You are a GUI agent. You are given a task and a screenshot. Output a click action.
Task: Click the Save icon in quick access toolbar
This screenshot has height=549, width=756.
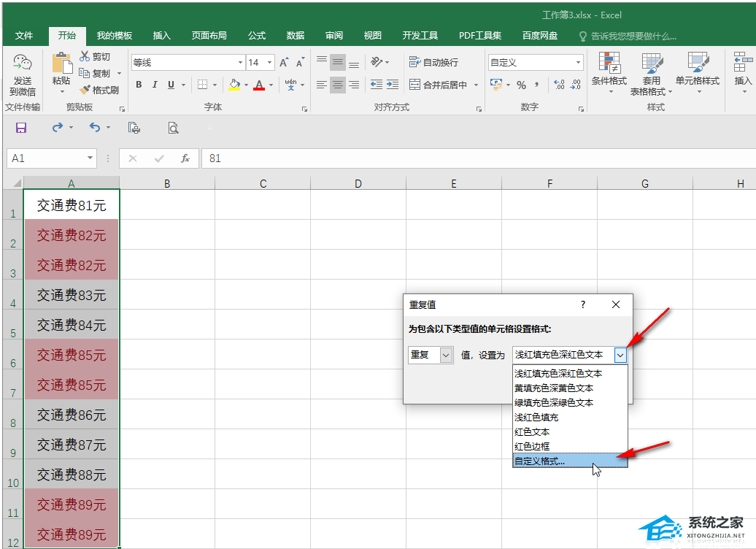click(20, 127)
